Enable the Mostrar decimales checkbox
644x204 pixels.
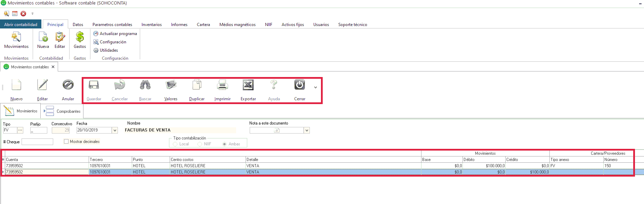click(66, 142)
